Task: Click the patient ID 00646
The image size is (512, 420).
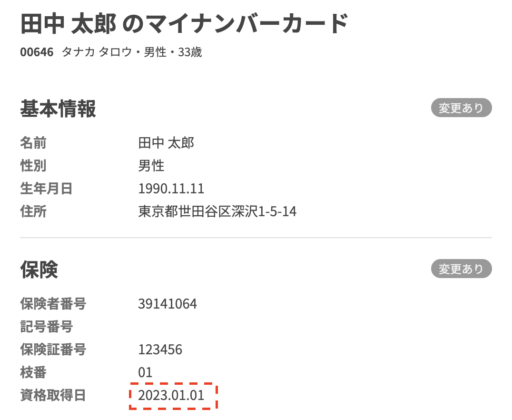Action: [37, 52]
